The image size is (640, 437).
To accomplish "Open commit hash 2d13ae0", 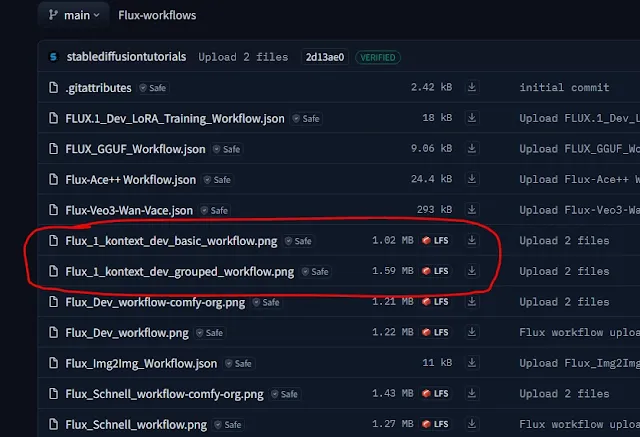I will [x=325, y=57].
